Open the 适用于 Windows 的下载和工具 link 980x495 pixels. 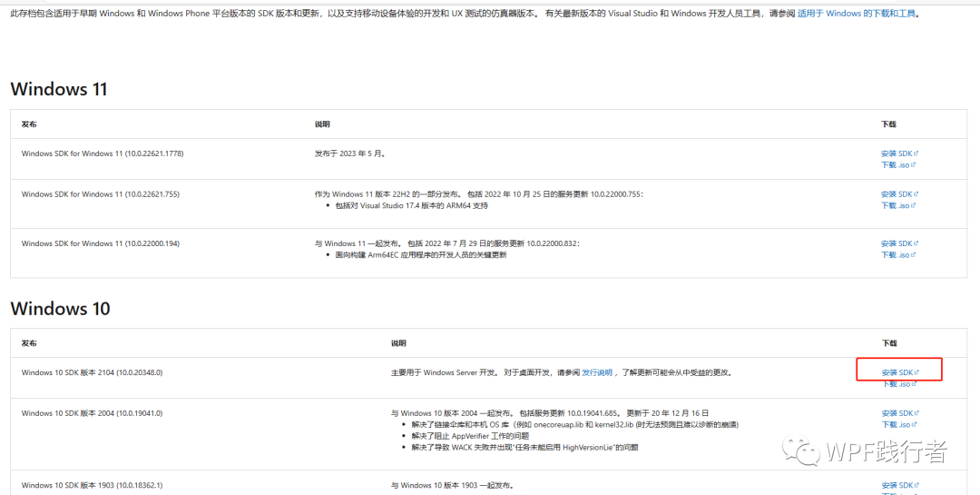(857, 13)
